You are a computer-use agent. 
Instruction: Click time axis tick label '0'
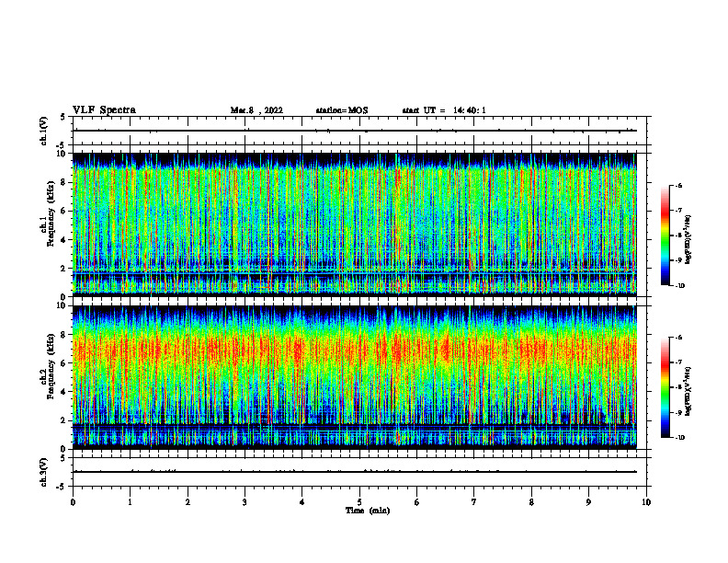point(73,502)
